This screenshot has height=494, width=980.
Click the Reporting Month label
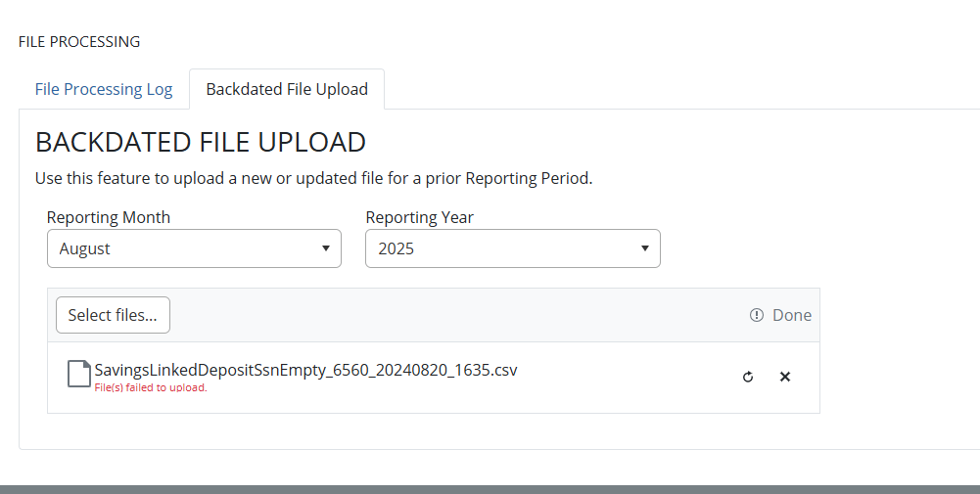pyautogui.click(x=109, y=217)
